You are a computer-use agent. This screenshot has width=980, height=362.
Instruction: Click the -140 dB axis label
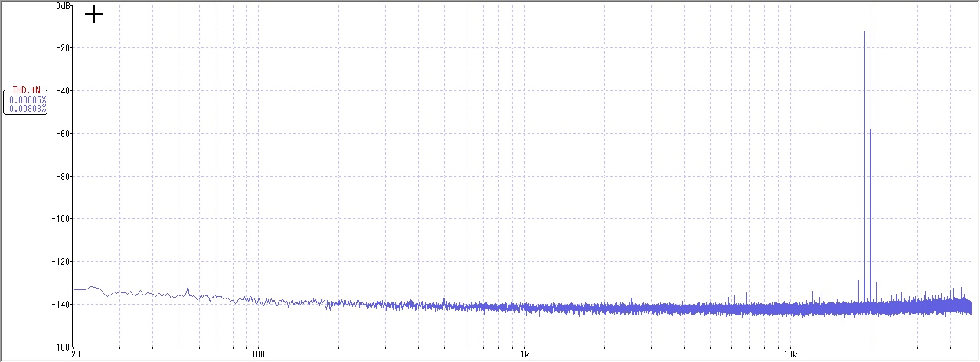coord(61,305)
